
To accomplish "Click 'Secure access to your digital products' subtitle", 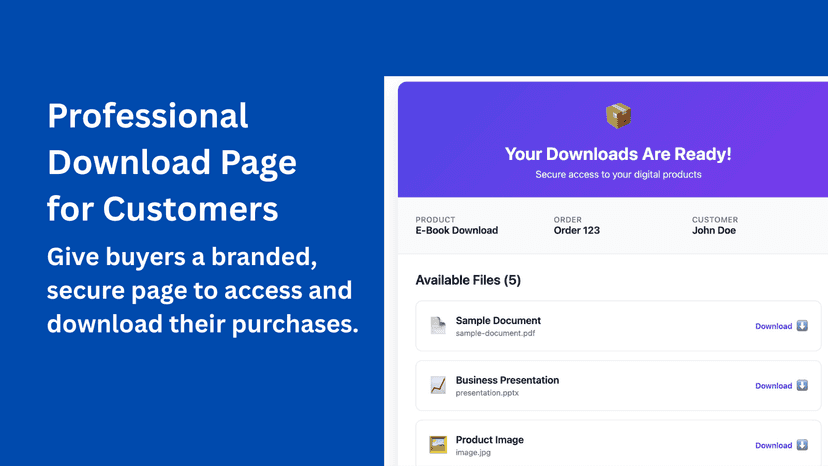I will (618, 174).
